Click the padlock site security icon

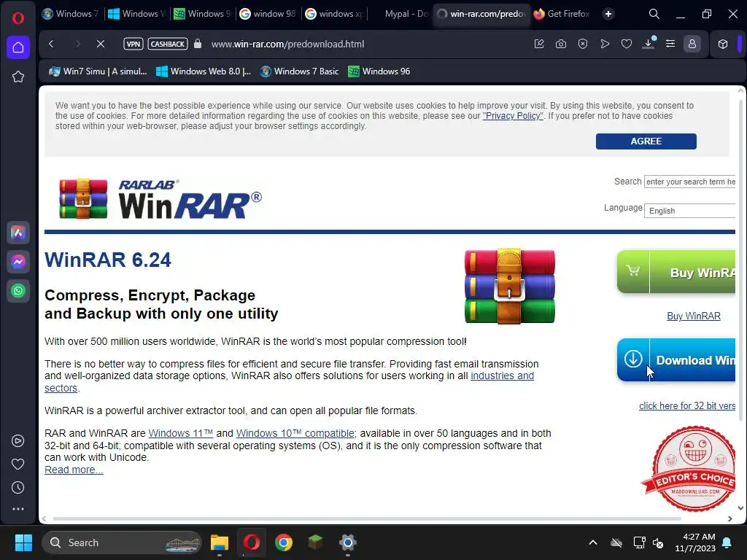[198, 44]
